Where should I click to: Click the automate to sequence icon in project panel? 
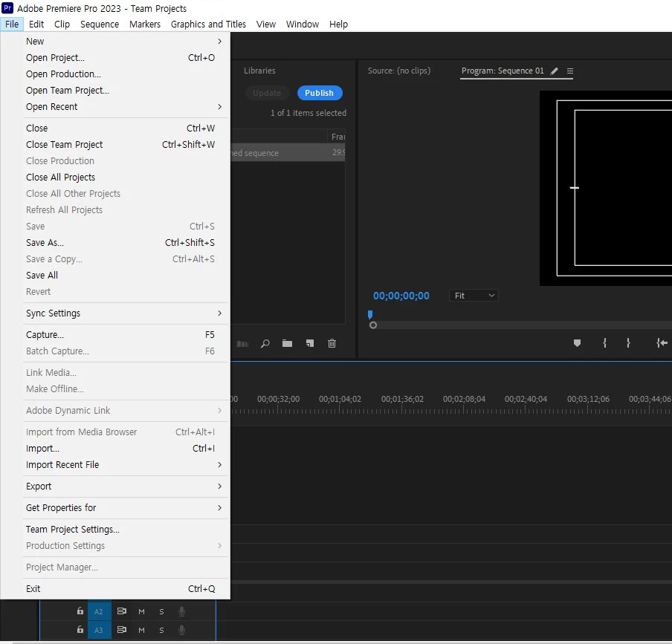[x=242, y=344]
